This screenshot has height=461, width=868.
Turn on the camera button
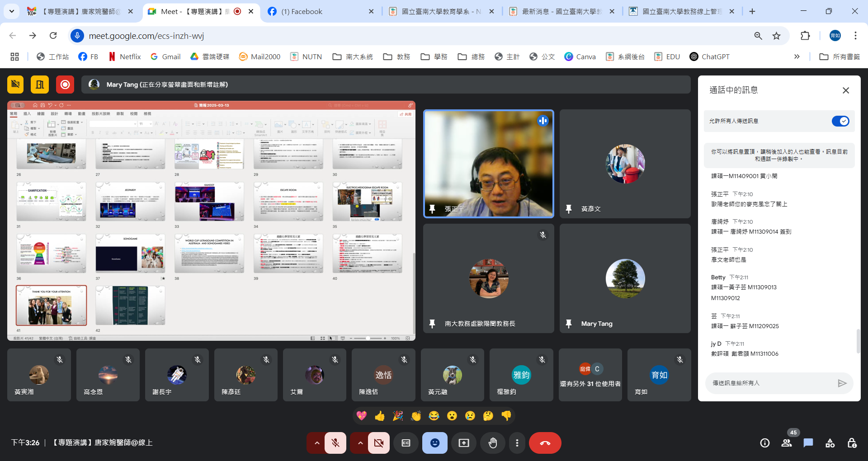coord(379,443)
